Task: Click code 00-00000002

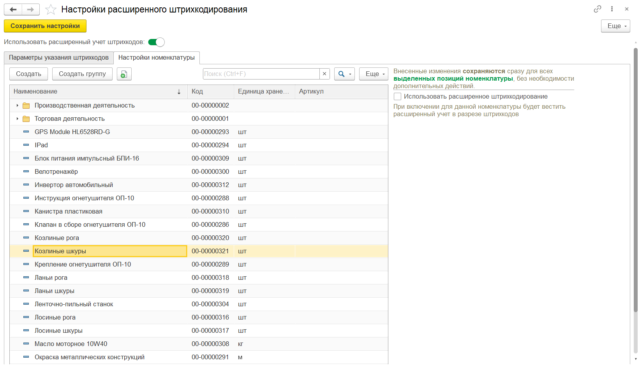Action: [210, 105]
